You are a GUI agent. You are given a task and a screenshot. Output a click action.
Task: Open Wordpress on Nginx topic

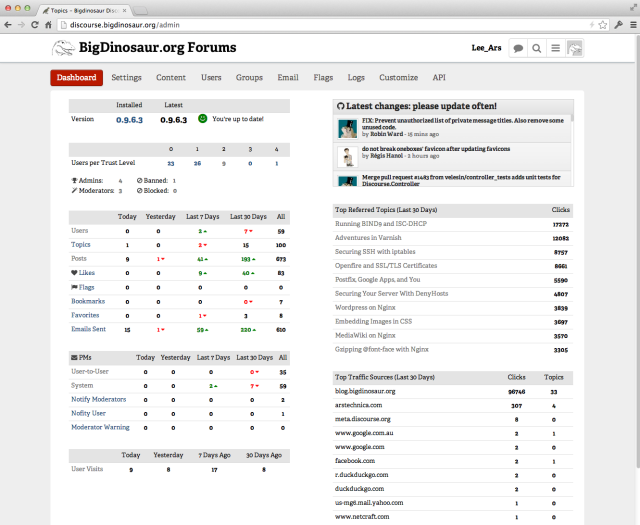pos(365,307)
